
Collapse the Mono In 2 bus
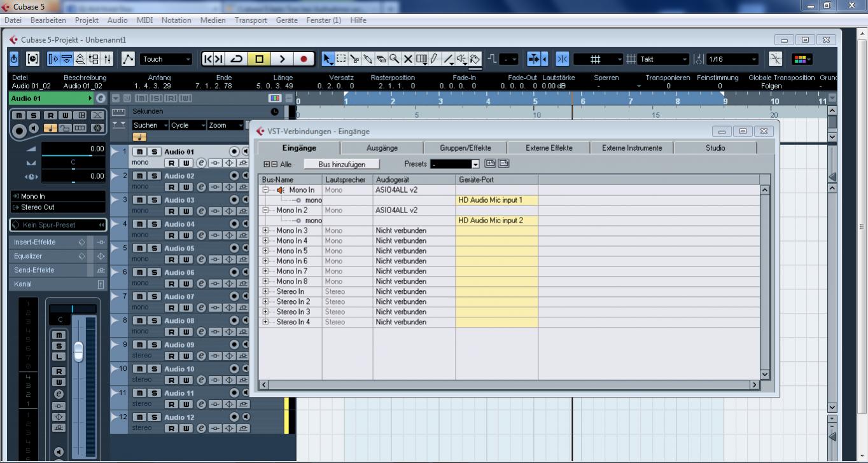pyautogui.click(x=266, y=210)
